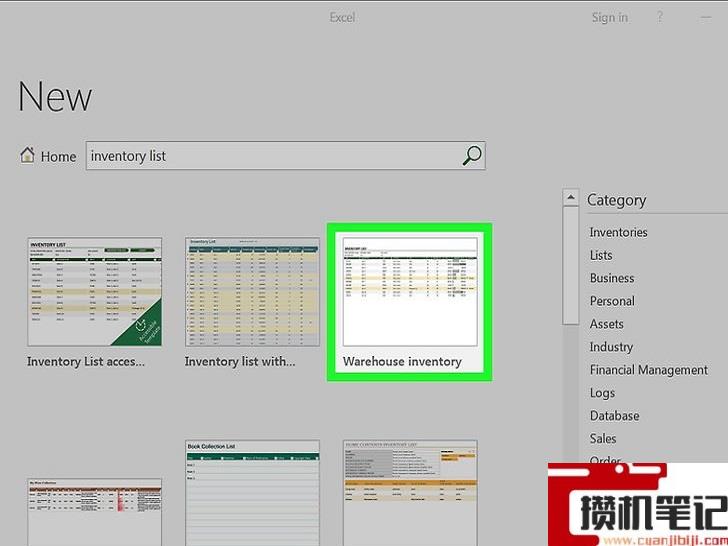Select the Home Contents Inventory List template

click(410, 493)
